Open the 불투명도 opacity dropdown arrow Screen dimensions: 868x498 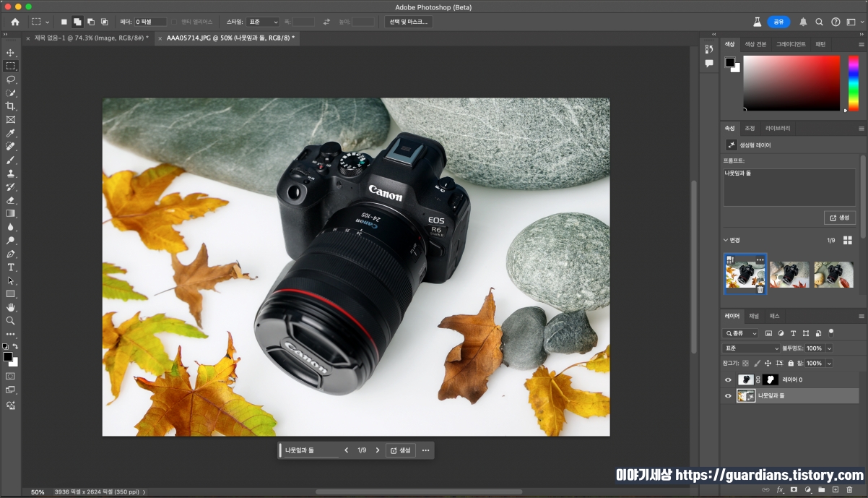pyautogui.click(x=829, y=348)
